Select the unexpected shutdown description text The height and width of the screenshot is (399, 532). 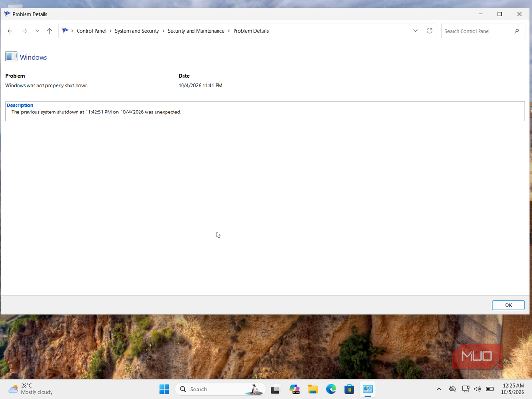pyautogui.click(x=96, y=112)
